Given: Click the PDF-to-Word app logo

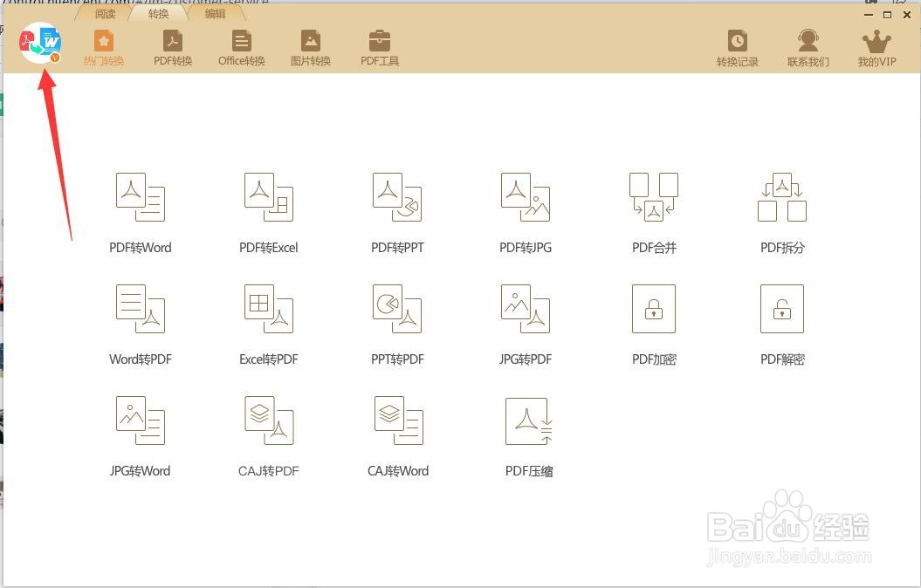Looking at the screenshot, I should point(40,43).
